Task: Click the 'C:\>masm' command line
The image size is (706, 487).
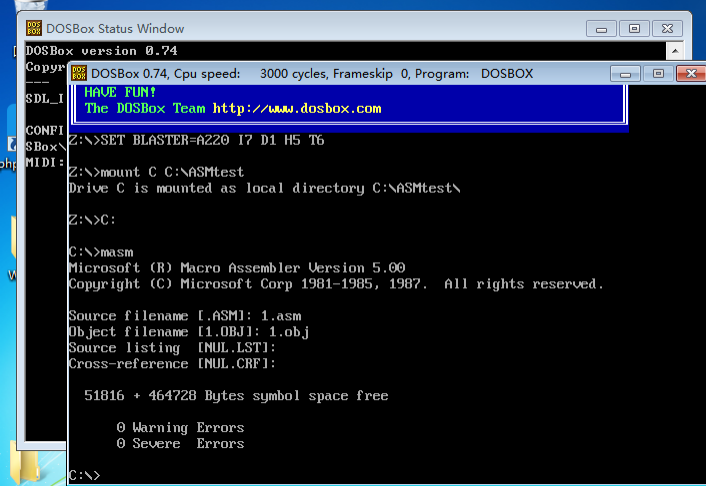Action: click(x=101, y=252)
